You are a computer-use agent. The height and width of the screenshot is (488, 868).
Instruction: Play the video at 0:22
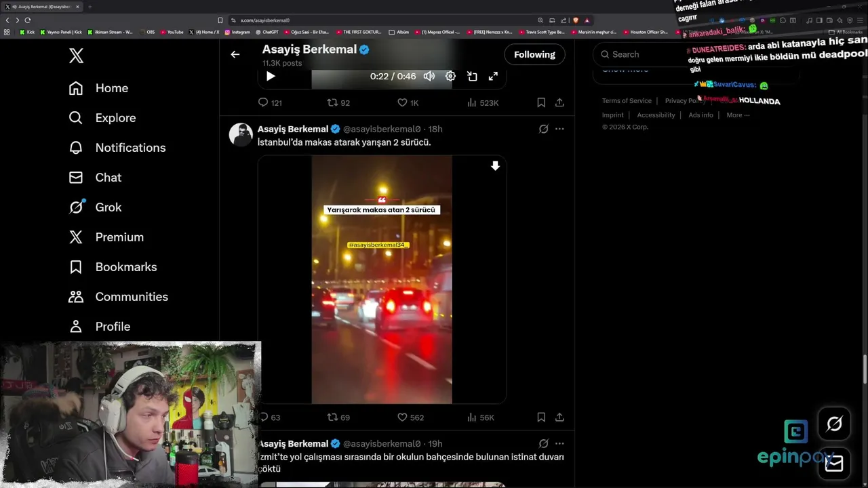click(271, 76)
